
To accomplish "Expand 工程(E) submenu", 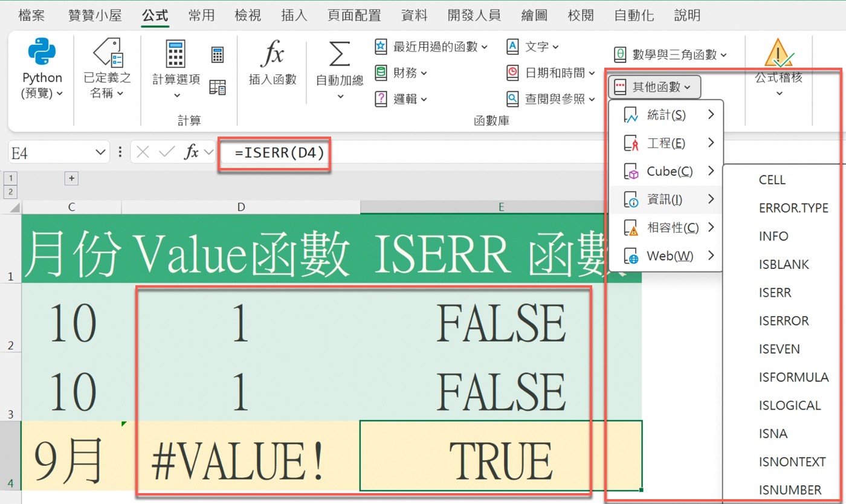I will (667, 143).
